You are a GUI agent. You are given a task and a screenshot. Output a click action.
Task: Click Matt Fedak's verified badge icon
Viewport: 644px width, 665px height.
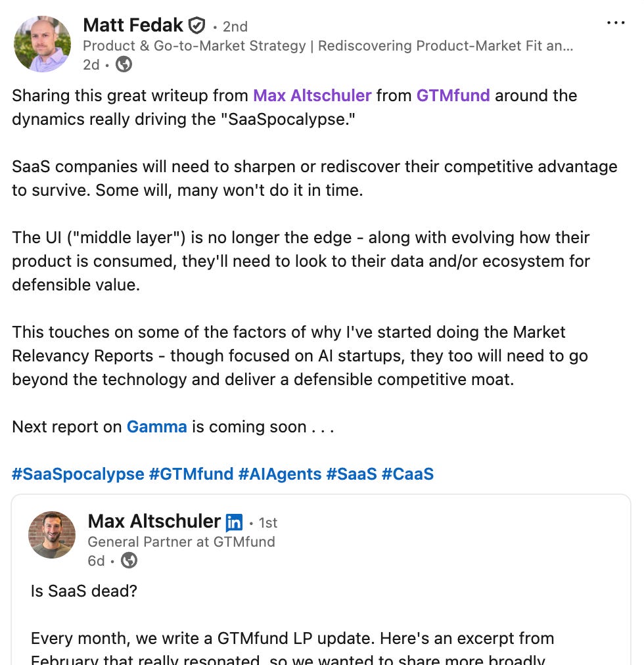(x=196, y=26)
